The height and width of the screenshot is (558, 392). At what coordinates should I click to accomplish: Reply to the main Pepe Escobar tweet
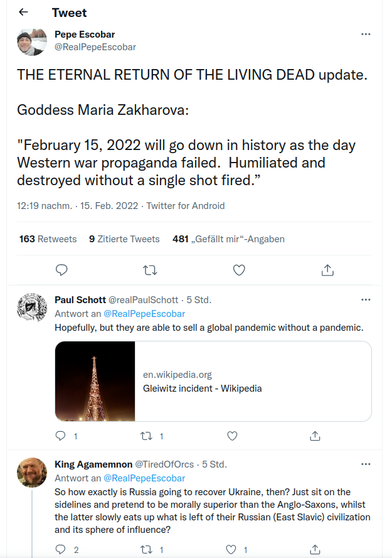point(61,270)
